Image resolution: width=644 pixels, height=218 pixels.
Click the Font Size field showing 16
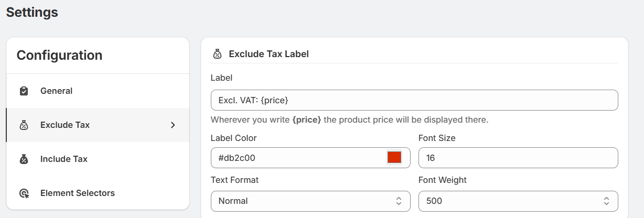518,157
